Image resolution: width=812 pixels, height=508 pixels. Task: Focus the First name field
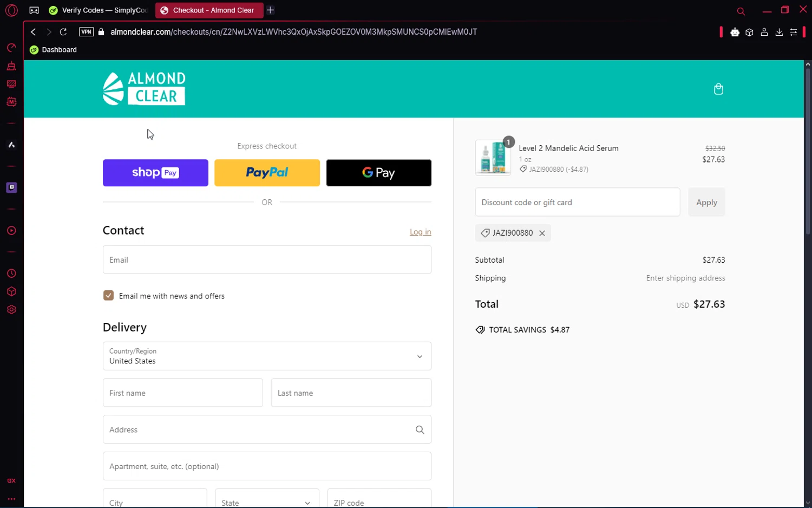(183, 393)
